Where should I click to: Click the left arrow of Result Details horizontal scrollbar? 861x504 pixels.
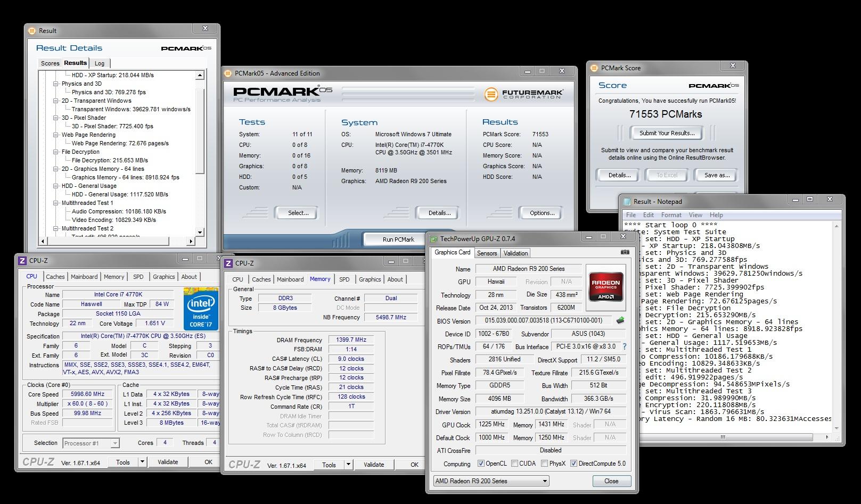43,241
